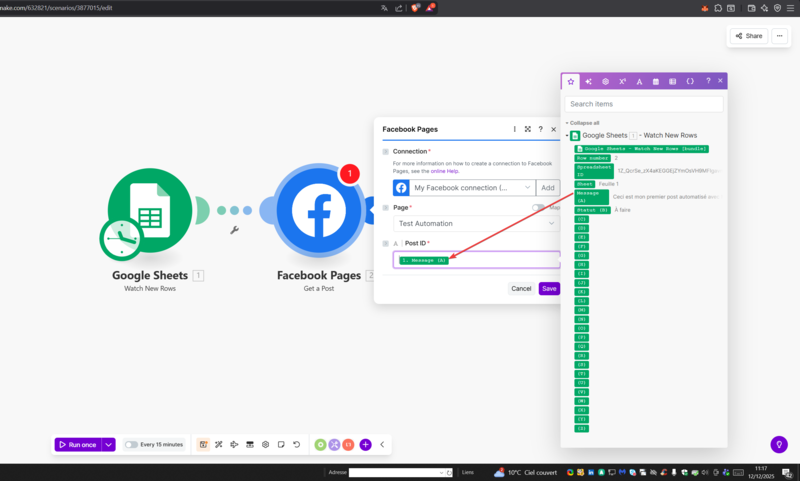800x481 pixels.
Task: Click the purple plus add favorite button
Action: [x=365, y=445]
